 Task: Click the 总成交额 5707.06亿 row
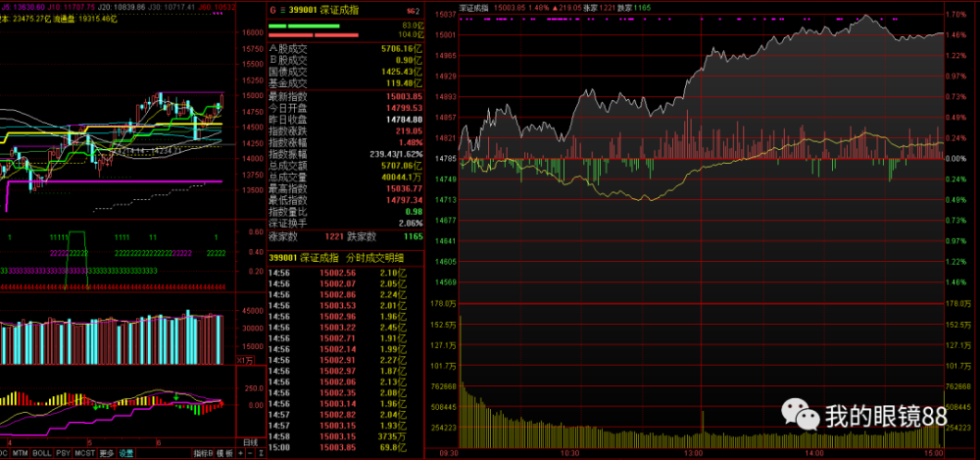click(346, 165)
